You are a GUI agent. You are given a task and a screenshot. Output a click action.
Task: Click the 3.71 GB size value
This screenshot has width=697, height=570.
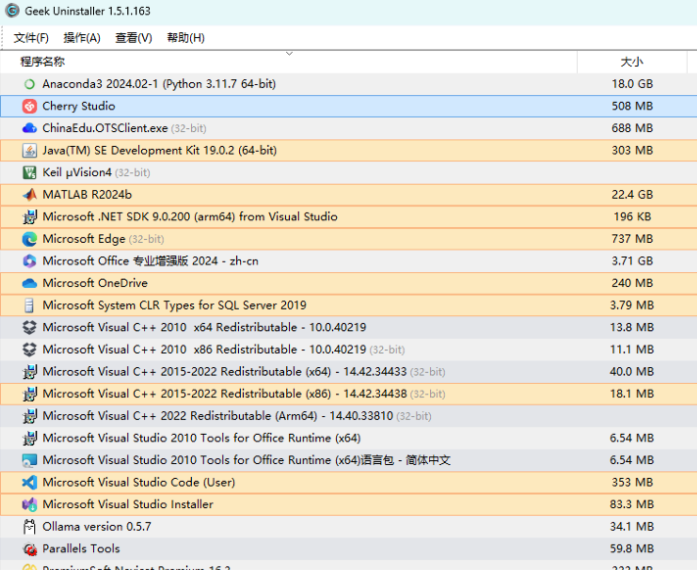click(632, 261)
